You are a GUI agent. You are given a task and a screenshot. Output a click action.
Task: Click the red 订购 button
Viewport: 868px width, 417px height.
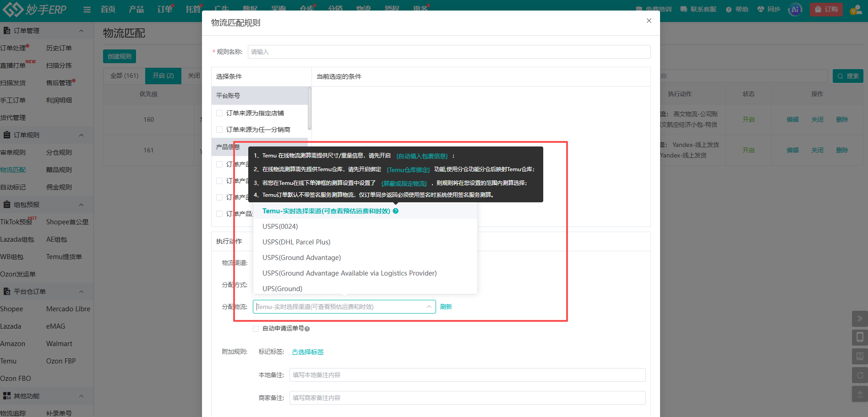[826, 10]
